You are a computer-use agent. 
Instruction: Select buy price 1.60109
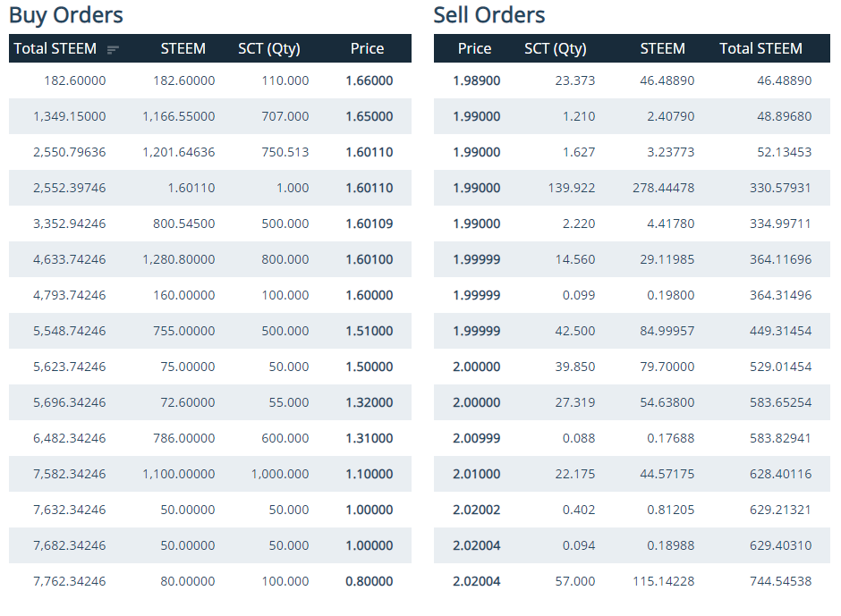click(369, 224)
